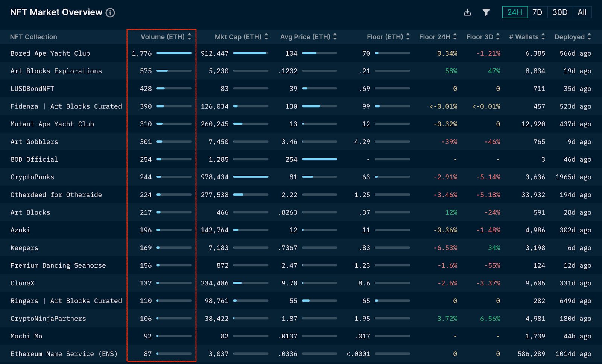
Task: Open CryptoPunks collection
Action: click(x=32, y=177)
